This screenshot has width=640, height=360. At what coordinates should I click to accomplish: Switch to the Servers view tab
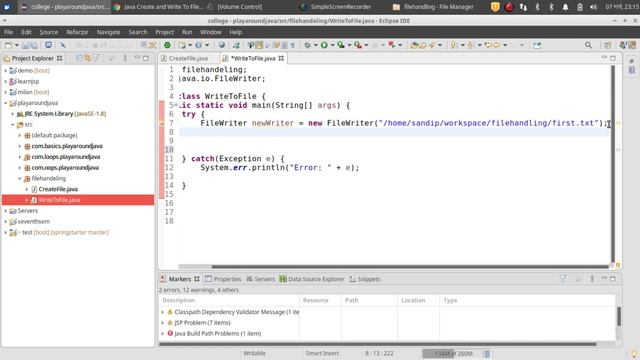pyautogui.click(x=260, y=279)
